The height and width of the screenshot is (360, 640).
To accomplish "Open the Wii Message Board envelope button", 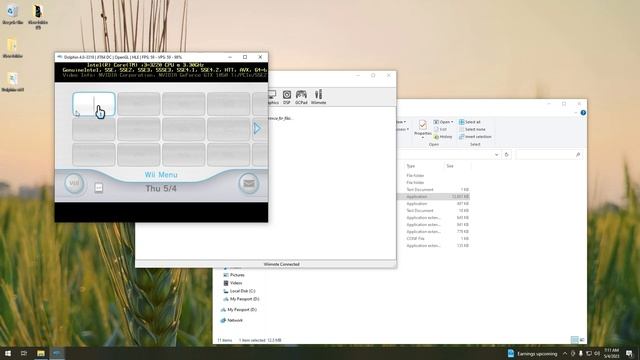I will [x=249, y=184].
